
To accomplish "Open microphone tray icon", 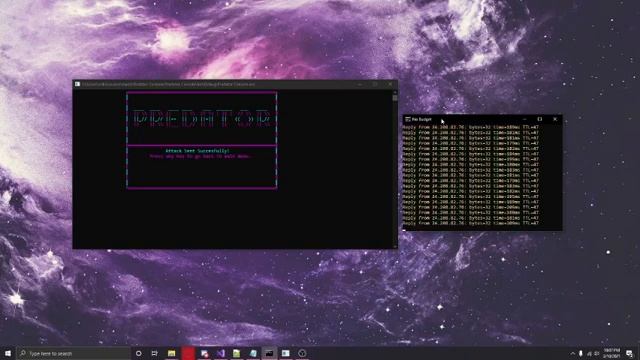I will [580, 353].
